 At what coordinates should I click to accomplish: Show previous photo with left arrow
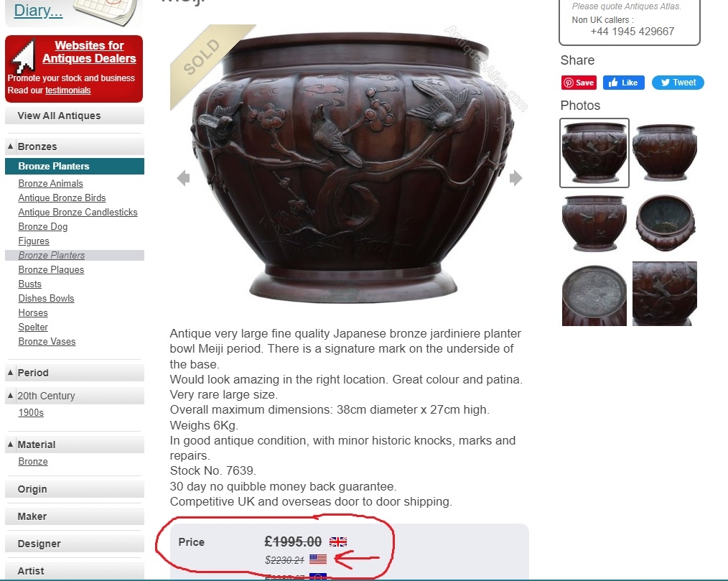point(183,178)
